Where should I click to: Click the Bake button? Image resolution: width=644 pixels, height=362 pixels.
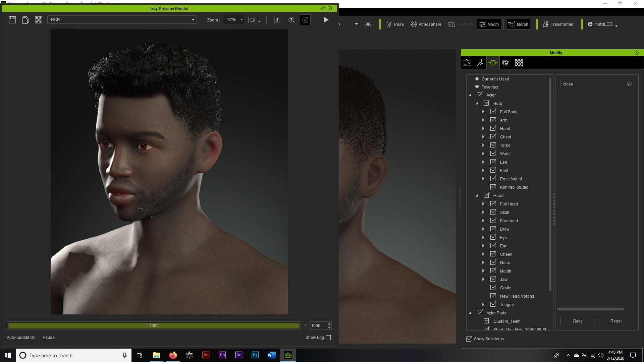578,321
